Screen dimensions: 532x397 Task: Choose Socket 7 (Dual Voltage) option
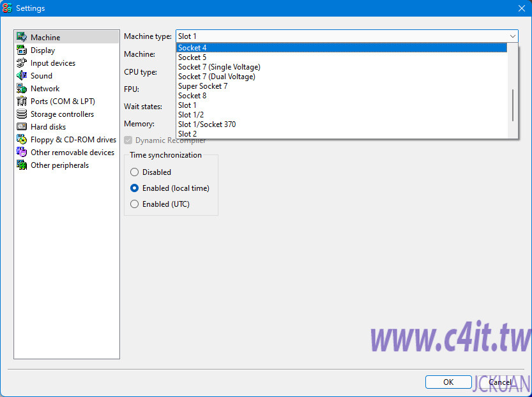click(341, 77)
